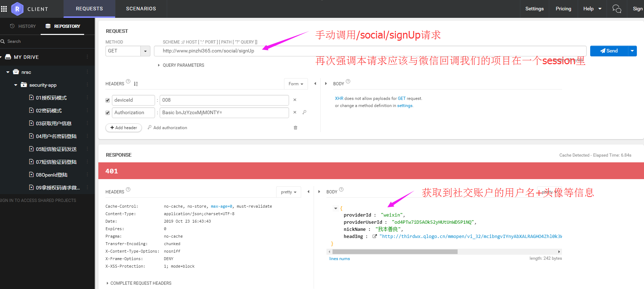Collapse request headers panel arrow
Viewport: 644px width, 289px height.
tap(315, 83)
